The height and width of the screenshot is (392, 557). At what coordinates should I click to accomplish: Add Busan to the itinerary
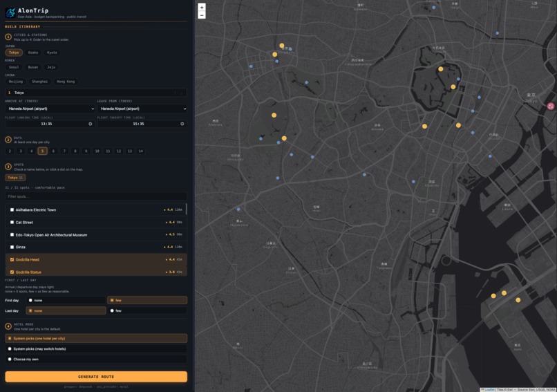pyautogui.click(x=33, y=67)
